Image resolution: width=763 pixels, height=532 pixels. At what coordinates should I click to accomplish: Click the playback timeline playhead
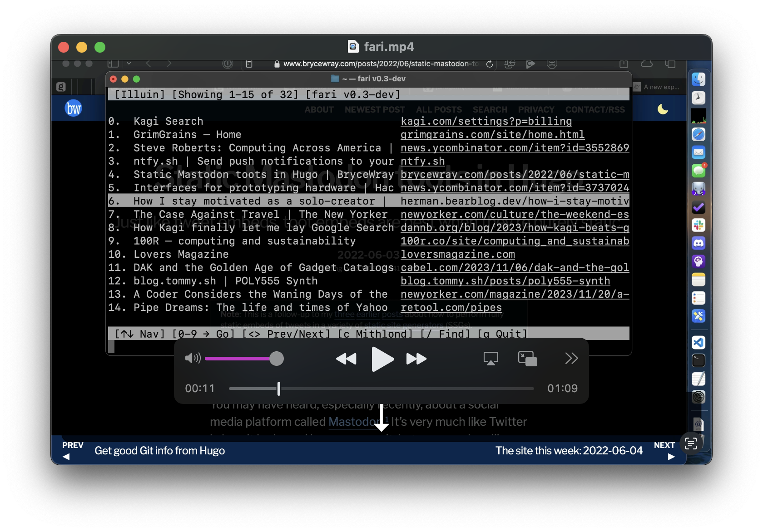pos(279,389)
